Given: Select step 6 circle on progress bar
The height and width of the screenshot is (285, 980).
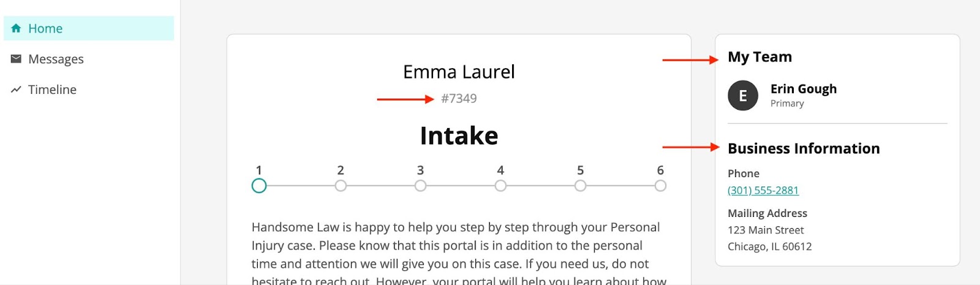Looking at the screenshot, I should (x=660, y=186).
